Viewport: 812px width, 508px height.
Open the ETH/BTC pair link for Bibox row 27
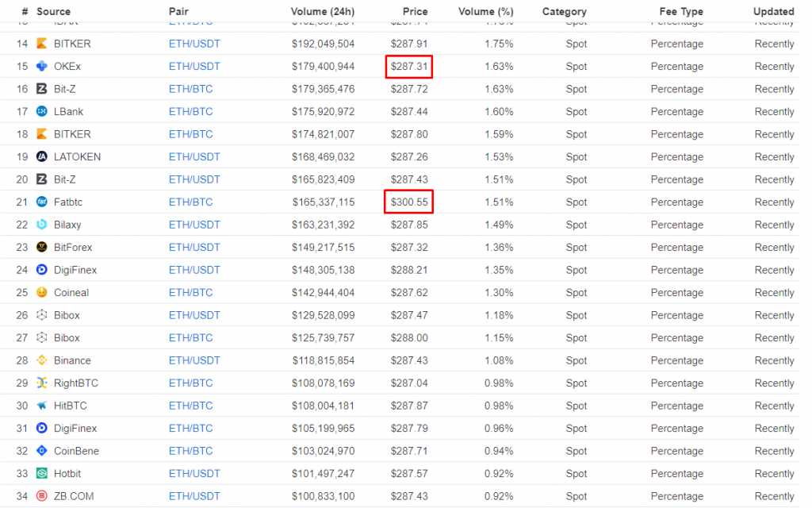click(191, 338)
